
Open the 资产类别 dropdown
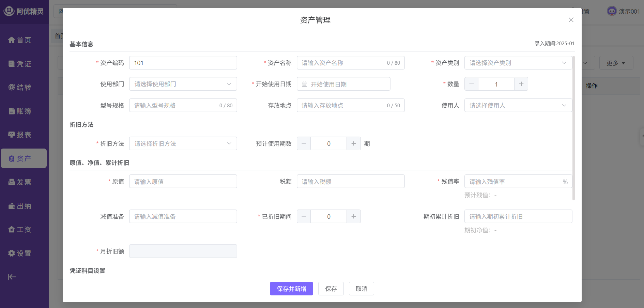(518, 63)
